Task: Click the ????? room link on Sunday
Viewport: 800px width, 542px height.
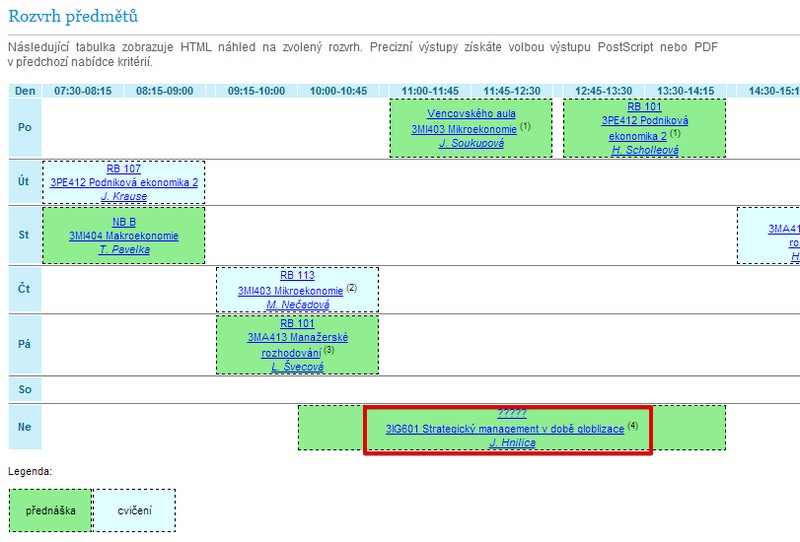Action: click(513, 414)
